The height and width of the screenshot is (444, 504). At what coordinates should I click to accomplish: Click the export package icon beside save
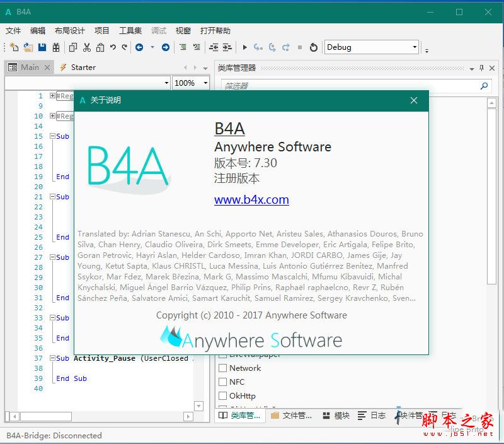tap(56, 47)
